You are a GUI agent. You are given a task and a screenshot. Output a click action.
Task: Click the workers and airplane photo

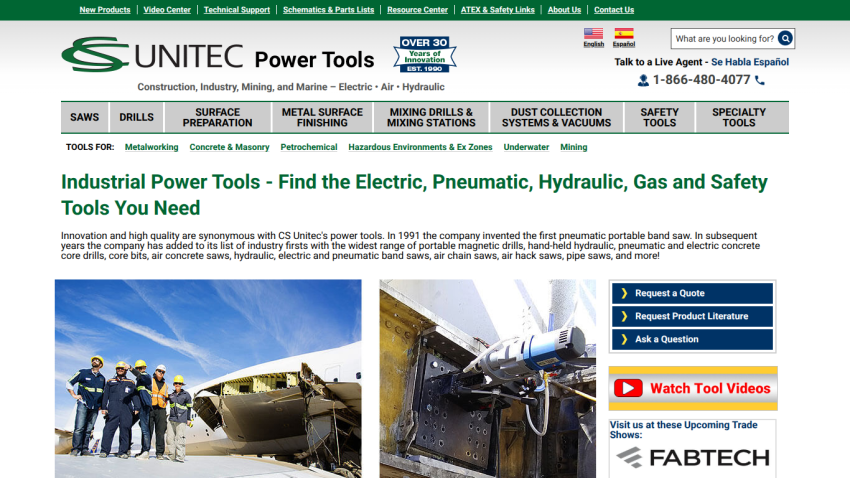(x=208, y=378)
